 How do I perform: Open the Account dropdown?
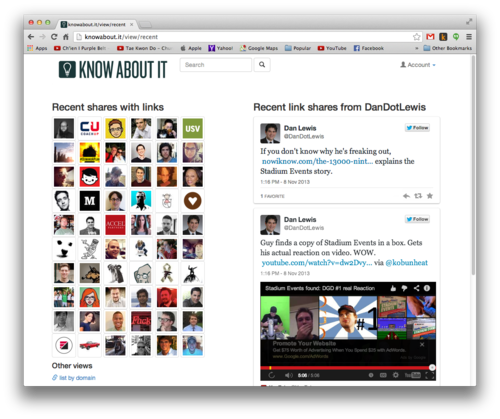pos(418,65)
